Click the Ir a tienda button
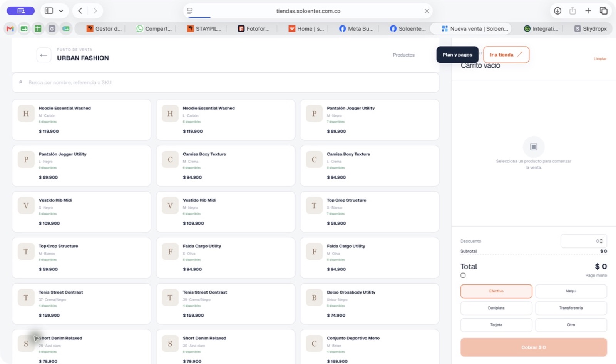This screenshot has height=364, width=616. [506, 55]
